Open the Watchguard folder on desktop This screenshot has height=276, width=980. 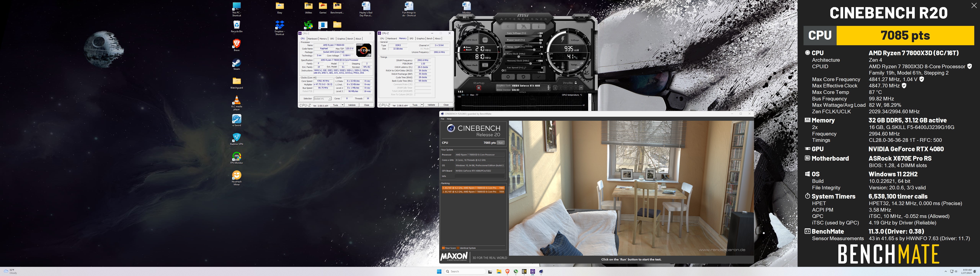coord(237,83)
